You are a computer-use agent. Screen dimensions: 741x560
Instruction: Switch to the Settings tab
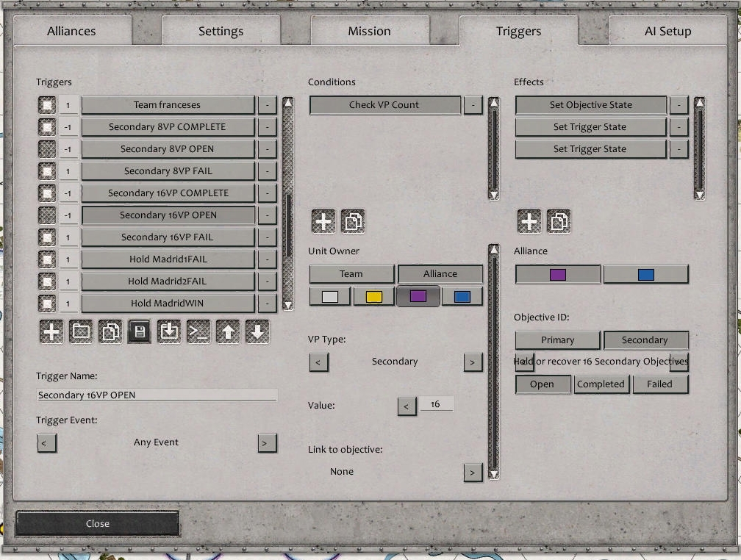pos(221,31)
